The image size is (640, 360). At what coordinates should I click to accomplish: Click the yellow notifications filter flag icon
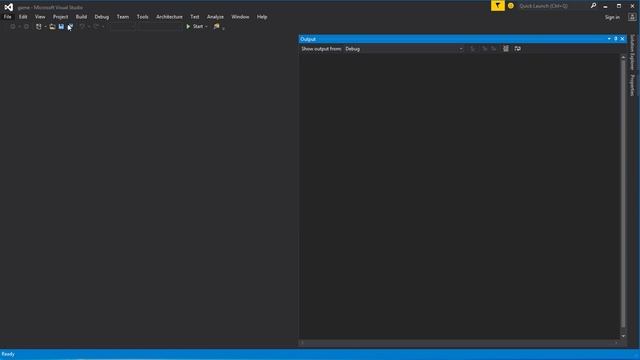[x=498, y=6]
